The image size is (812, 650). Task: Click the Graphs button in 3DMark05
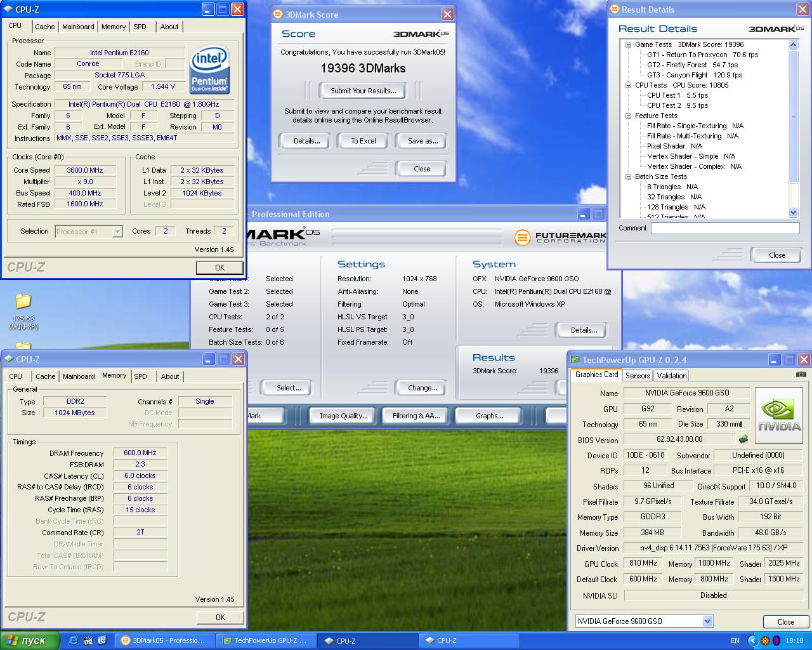point(489,416)
